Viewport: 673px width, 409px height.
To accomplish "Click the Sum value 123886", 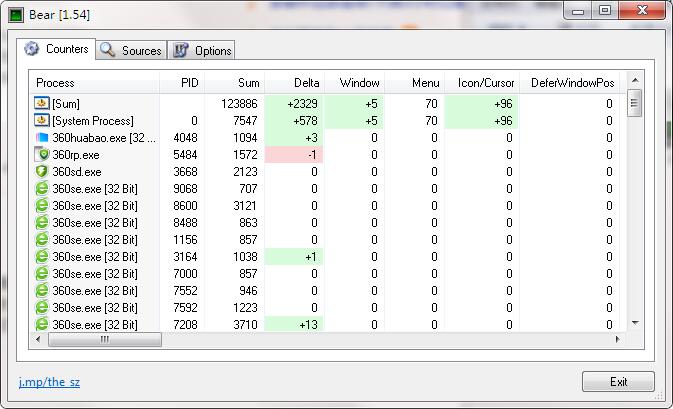I will 239,104.
